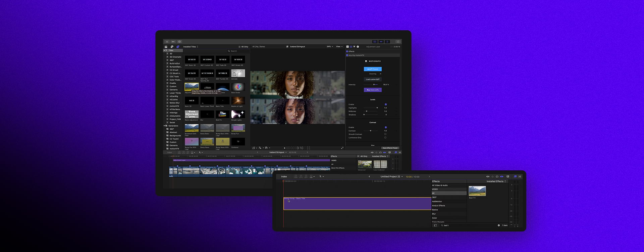Open the Index tab in timeline

(284, 176)
